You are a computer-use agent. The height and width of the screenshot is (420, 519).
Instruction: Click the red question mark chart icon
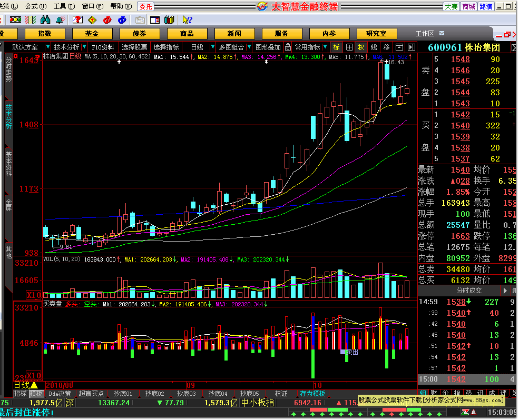[78, 20]
